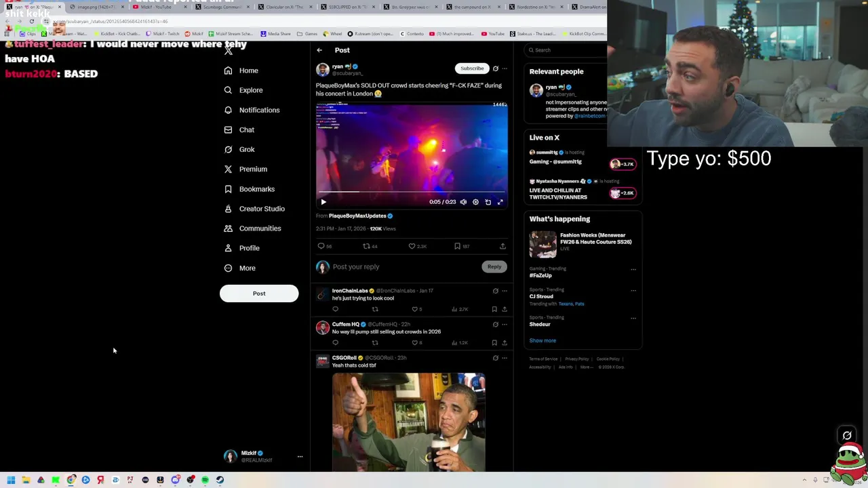Viewport: 868px width, 488px height.
Task: Open more options for Shedeur trend
Action: tap(633, 319)
